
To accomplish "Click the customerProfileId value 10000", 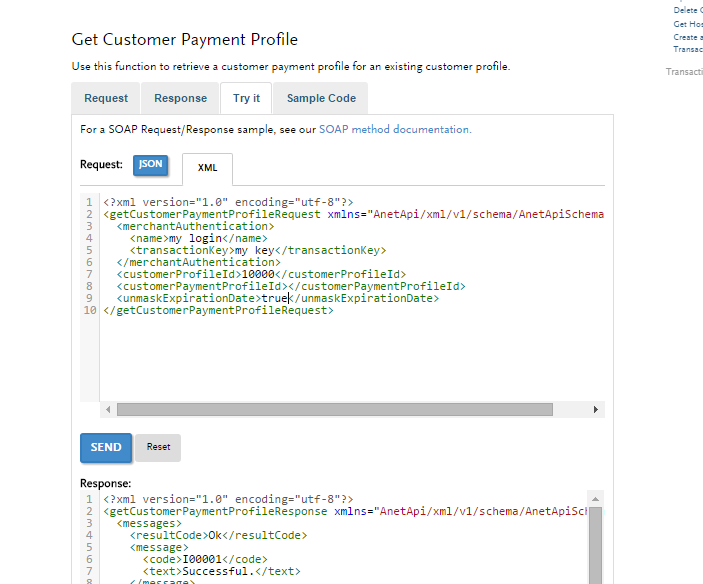I will point(257,274).
